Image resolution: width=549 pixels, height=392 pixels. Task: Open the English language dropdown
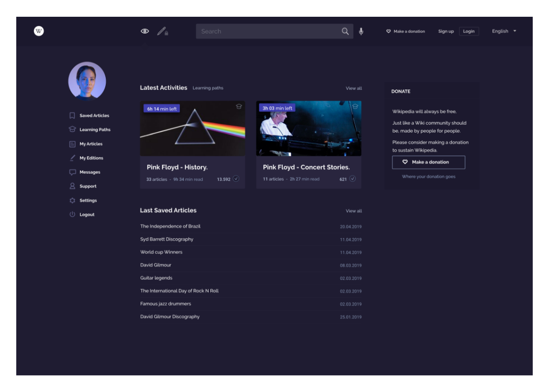point(504,31)
